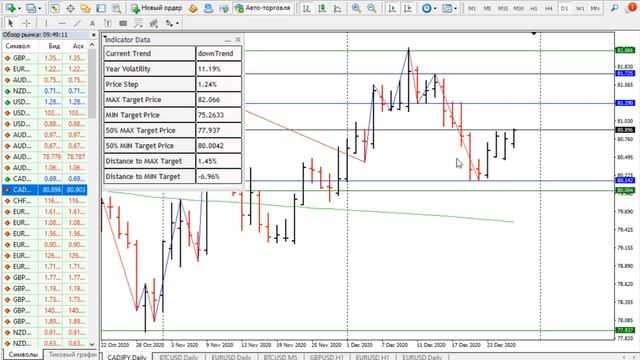
Task: Select the trendline tool
Action: pos(77,23)
